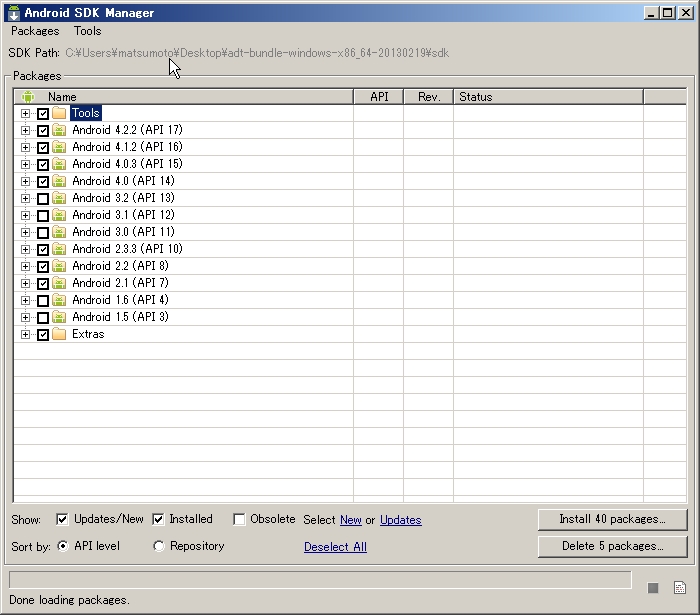The width and height of the screenshot is (700, 615).
Task: Check the Android 1.6 (API 4) checkbox
Action: pos(43,300)
